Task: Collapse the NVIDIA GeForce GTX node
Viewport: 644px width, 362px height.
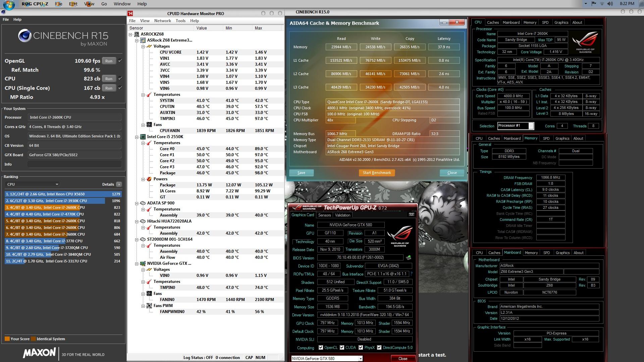Action: (137, 263)
